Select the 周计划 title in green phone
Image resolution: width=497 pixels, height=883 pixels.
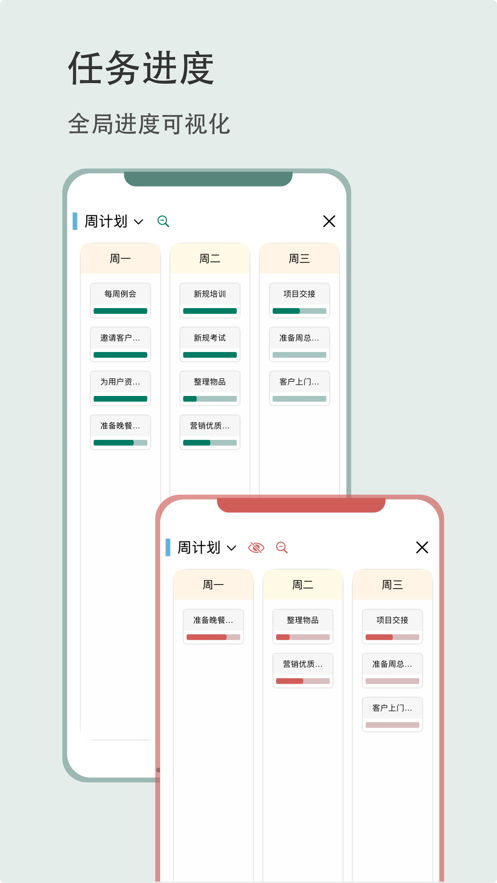click(106, 221)
